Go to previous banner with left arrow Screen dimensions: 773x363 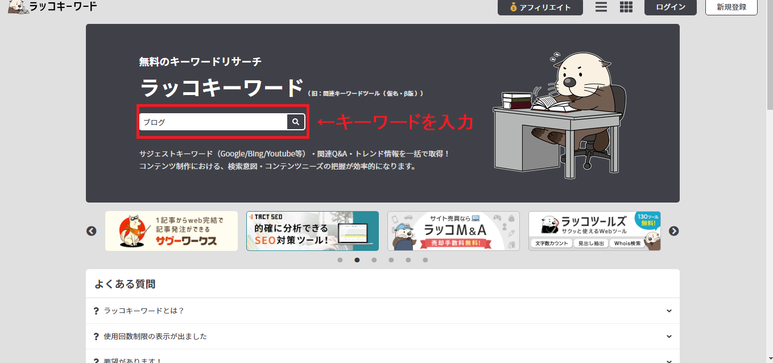coord(91,231)
